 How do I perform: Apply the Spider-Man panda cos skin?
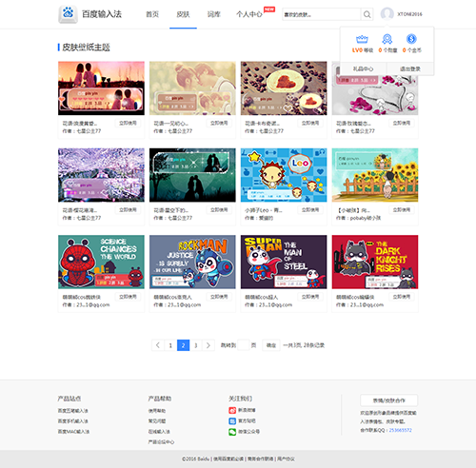click(x=128, y=297)
